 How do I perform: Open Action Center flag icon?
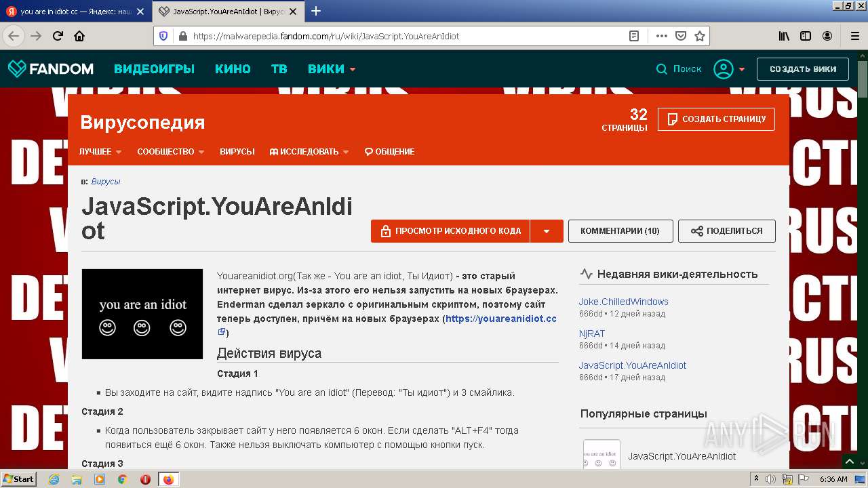tap(804, 479)
